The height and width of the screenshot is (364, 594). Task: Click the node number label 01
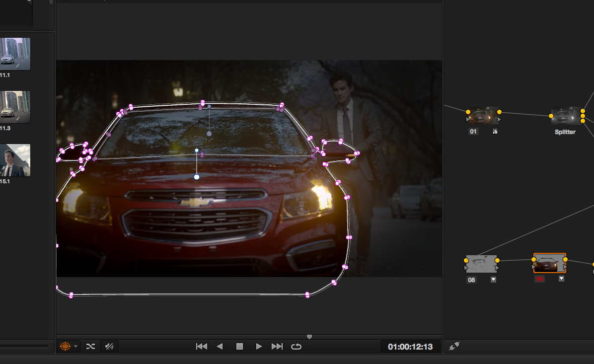(473, 132)
